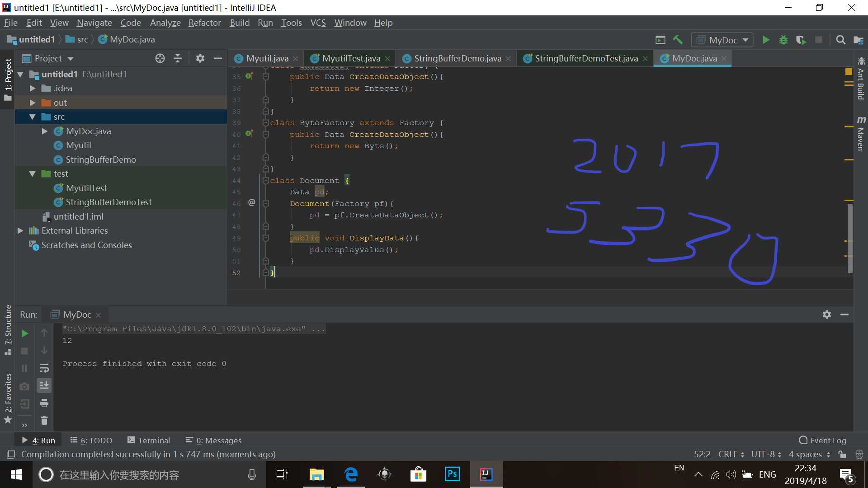
Task: Open the Ant Build side panel
Action: tap(861, 79)
